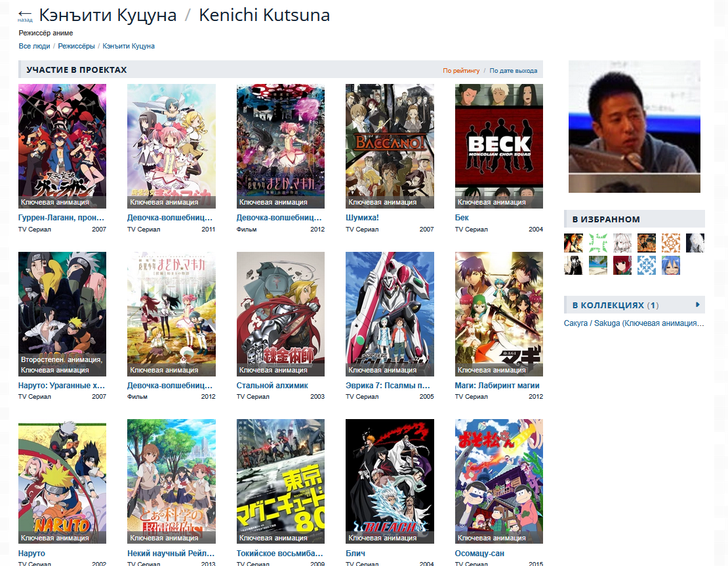This screenshot has width=728, height=566.
Task: Click title link Токийское восьмиба...
Action: point(279,554)
